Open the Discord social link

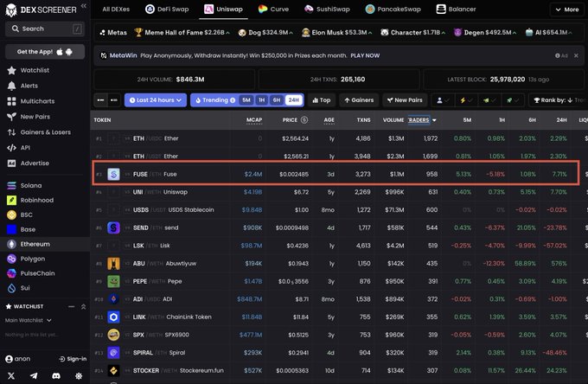(x=56, y=375)
